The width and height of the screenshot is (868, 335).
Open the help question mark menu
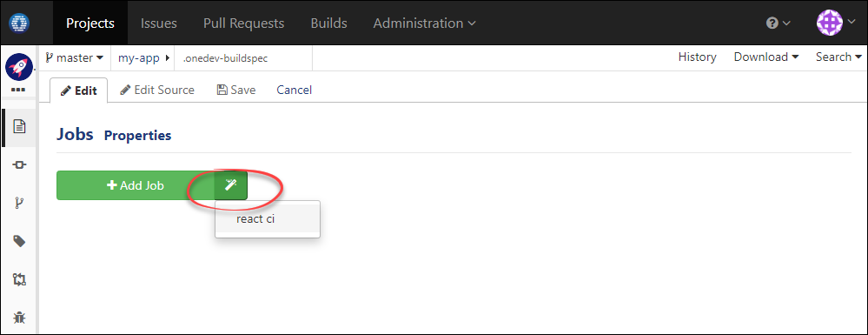779,23
